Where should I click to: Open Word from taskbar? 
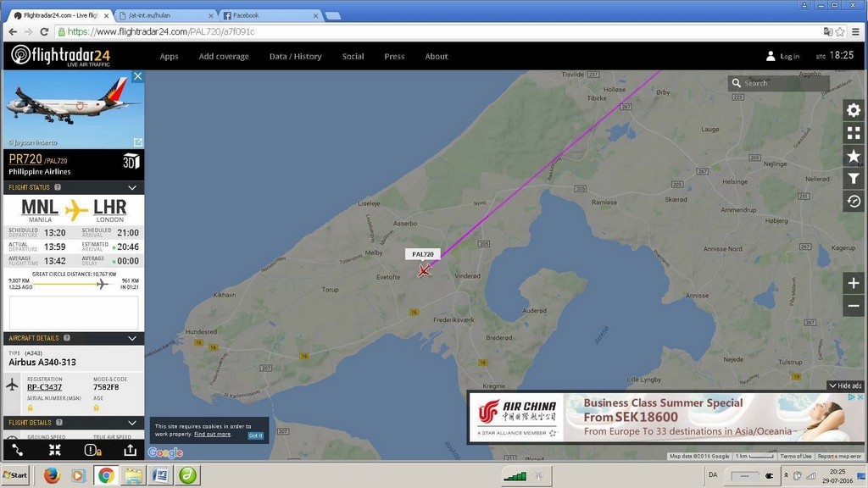160,475
